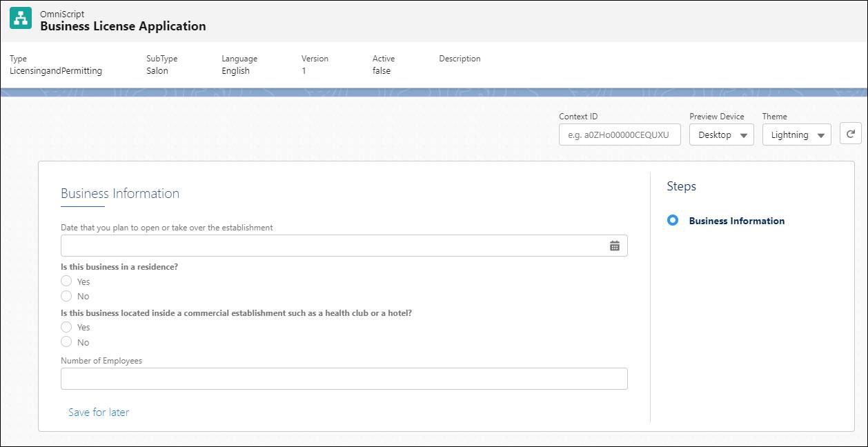Click the green OmniScript flowchart icon
Screen dimensions: 868x447
19,18
